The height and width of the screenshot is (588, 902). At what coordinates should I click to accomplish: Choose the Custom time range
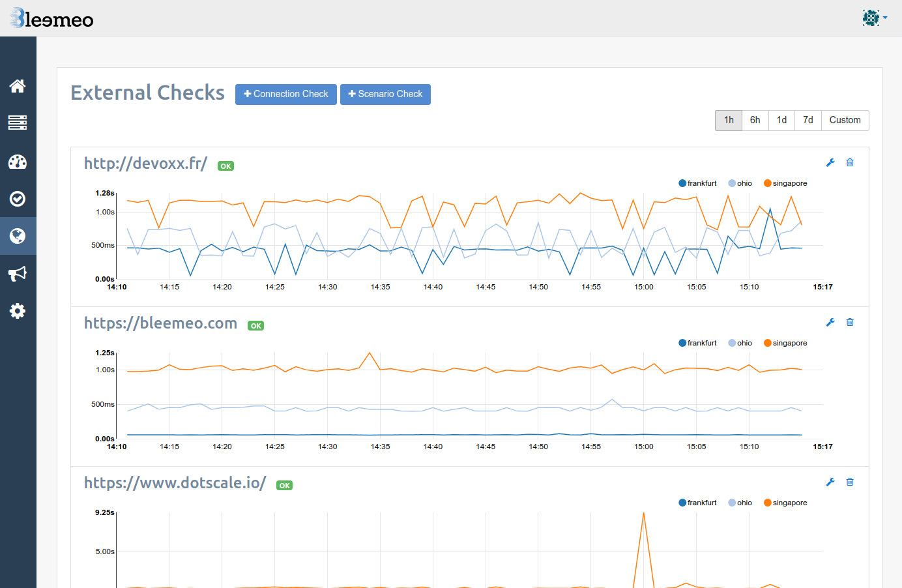(x=845, y=121)
